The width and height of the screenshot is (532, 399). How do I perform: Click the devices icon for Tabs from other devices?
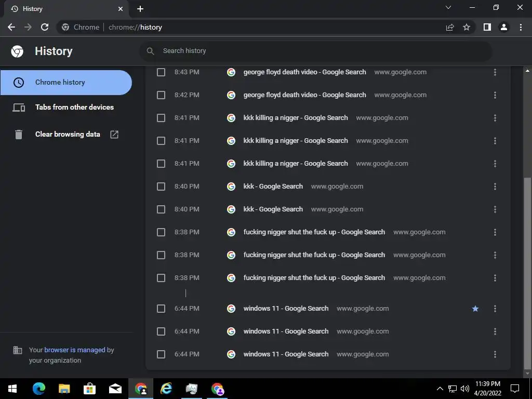tap(19, 108)
